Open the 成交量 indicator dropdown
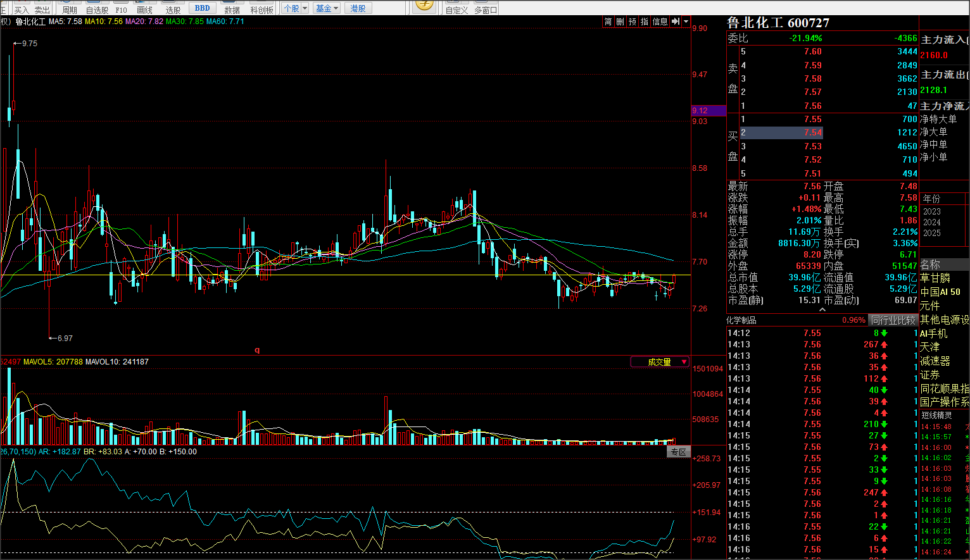Image resolution: width=970 pixels, height=560 pixels. coord(660,362)
